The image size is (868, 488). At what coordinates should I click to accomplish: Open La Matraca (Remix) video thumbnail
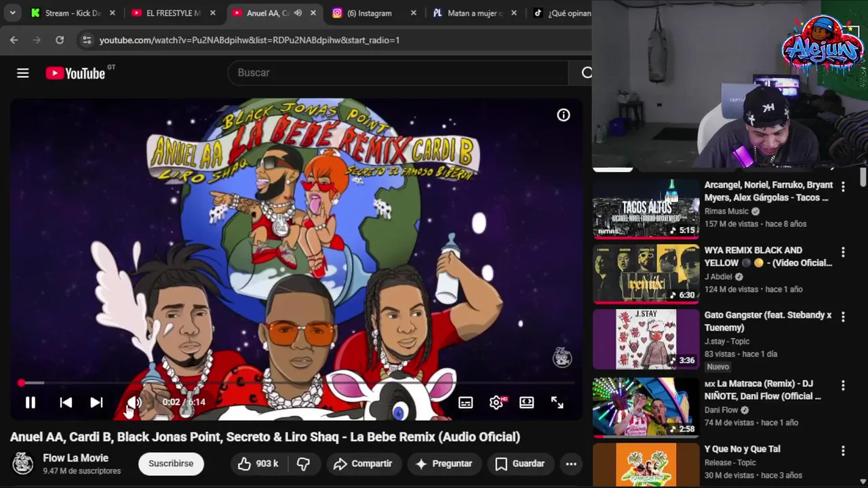[x=646, y=407]
